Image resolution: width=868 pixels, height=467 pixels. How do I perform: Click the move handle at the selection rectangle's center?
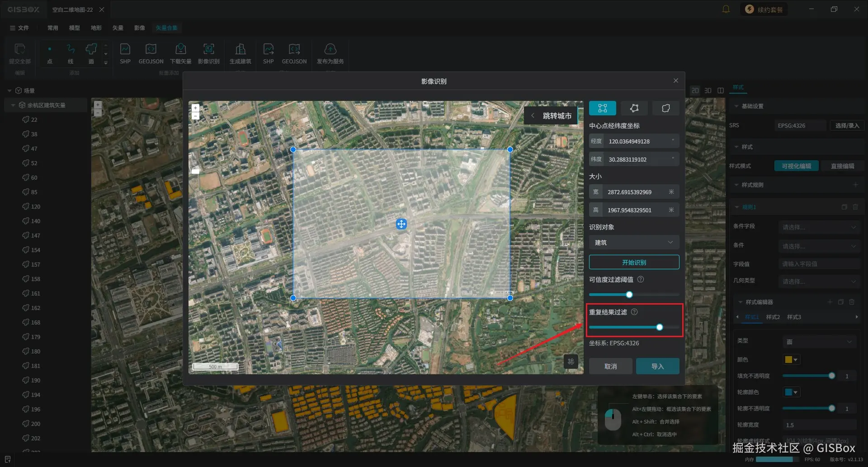point(401,224)
